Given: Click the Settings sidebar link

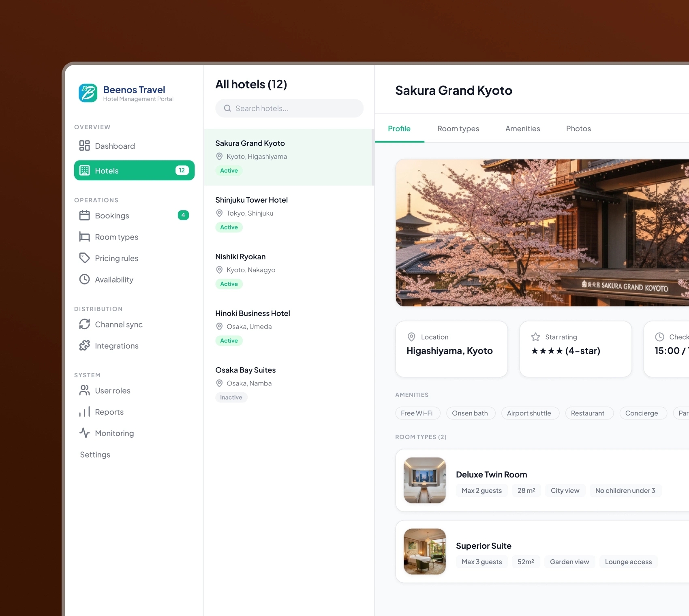Looking at the screenshot, I should point(95,455).
